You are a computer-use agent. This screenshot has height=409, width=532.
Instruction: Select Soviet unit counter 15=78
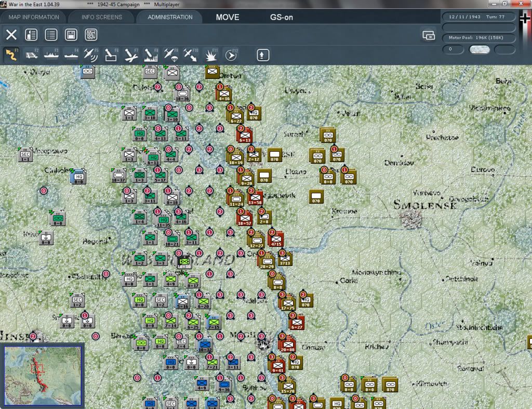click(288, 386)
